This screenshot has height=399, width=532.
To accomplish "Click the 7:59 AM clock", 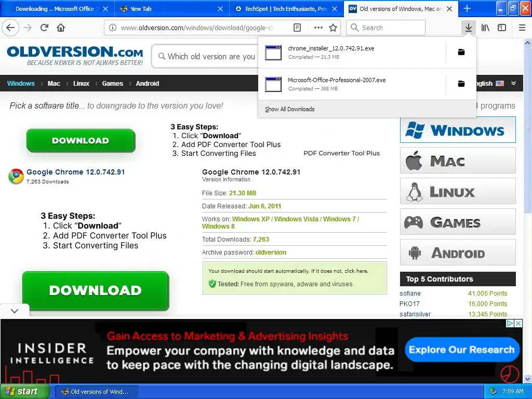I will (513, 391).
